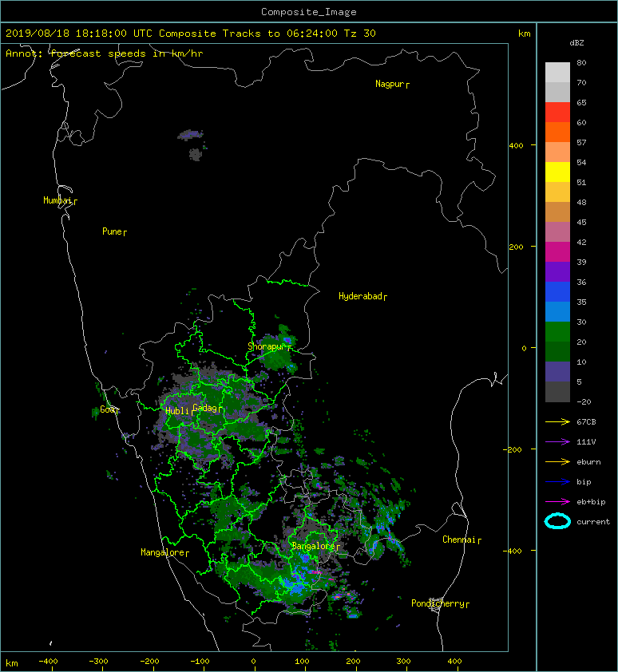Click the eburn legend label

coord(588,462)
